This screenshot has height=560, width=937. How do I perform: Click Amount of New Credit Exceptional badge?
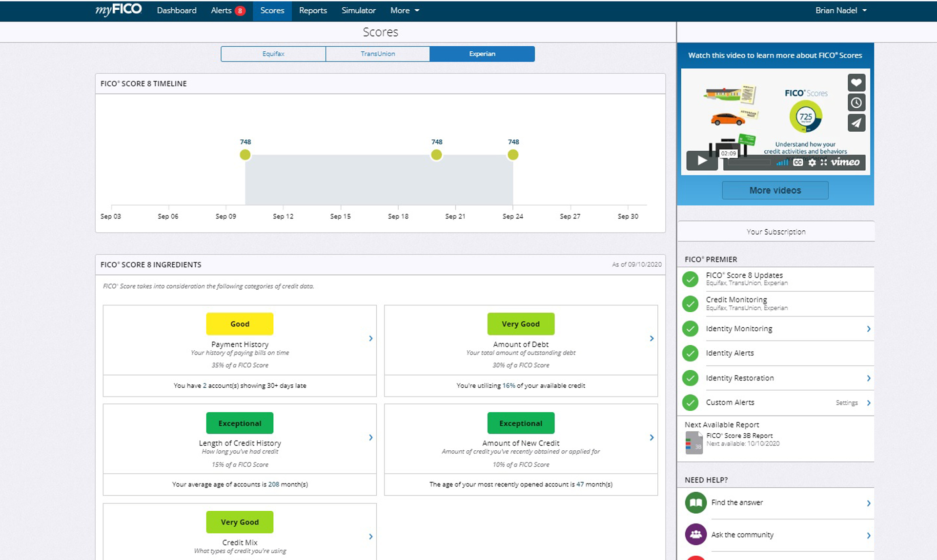tap(521, 423)
